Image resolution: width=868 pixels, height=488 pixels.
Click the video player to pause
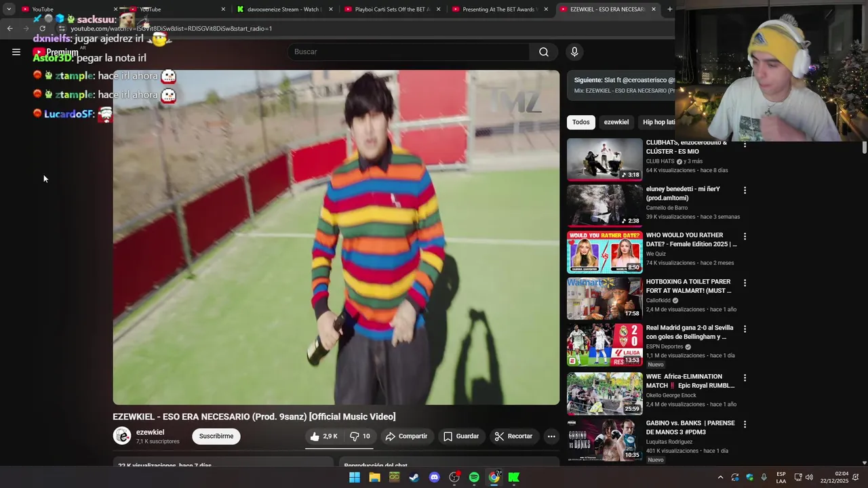pyautogui.click(x=336, y=237)
